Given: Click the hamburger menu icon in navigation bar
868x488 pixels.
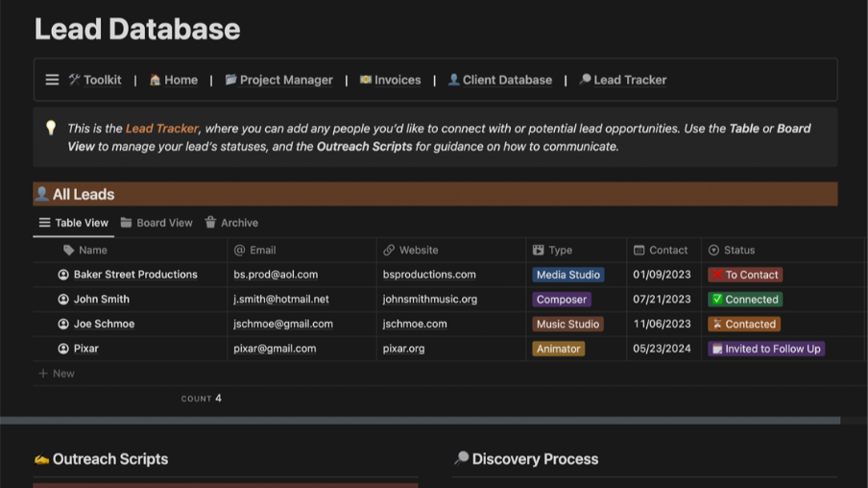Looking at the screenshot, I should click(x=52, y=80).
